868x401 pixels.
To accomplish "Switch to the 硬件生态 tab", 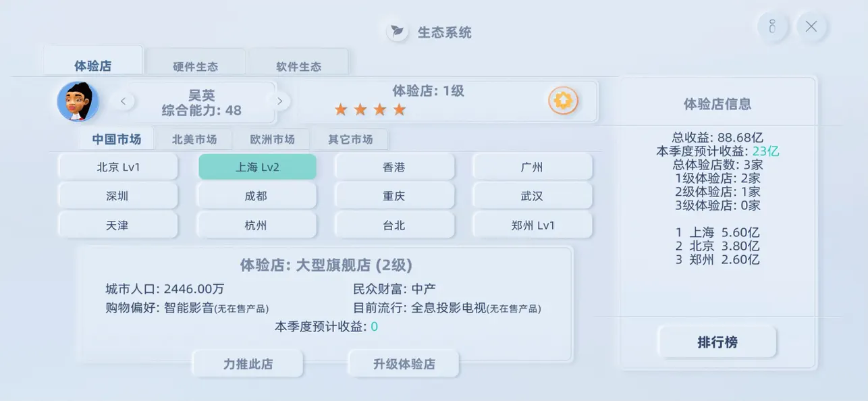I will (x=196, y=65).
